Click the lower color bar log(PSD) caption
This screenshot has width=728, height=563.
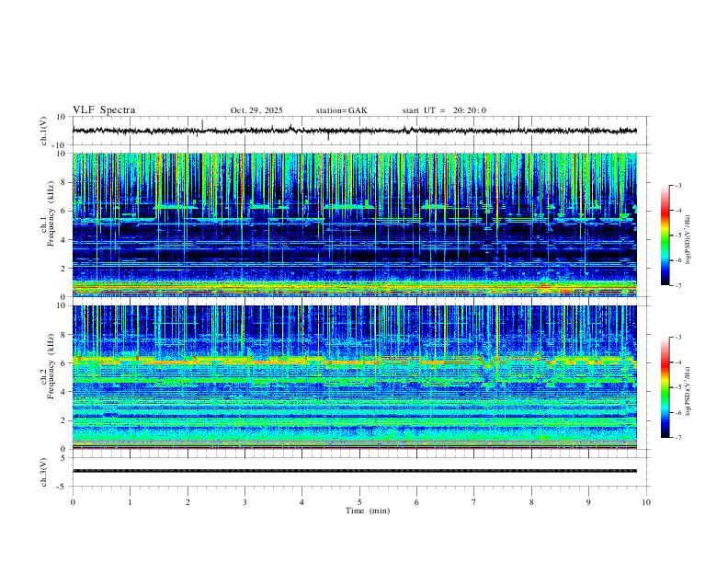(x=688, y=391)
